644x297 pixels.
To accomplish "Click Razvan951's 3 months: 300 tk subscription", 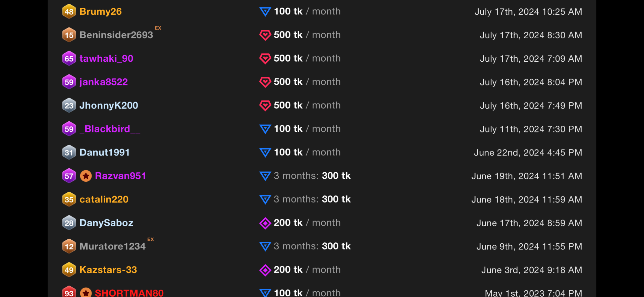I will tap(312, 176).
